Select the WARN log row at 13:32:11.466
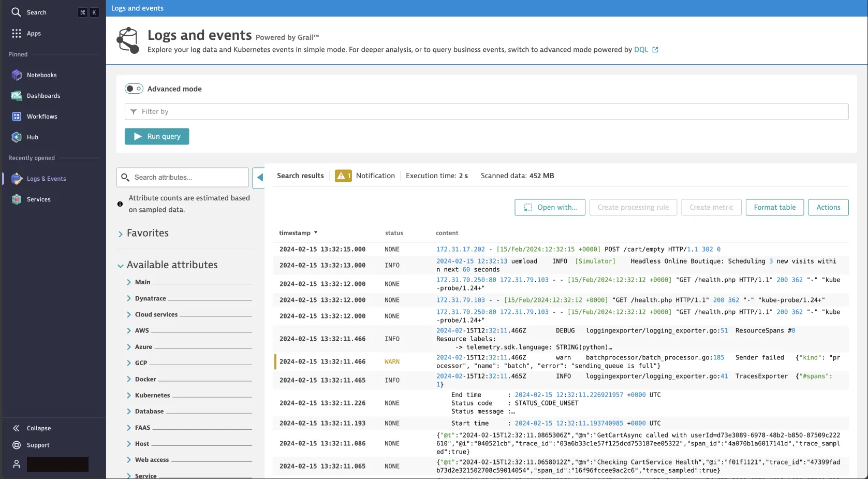Viewport: 868px width, 479px height. click(561, 361)
